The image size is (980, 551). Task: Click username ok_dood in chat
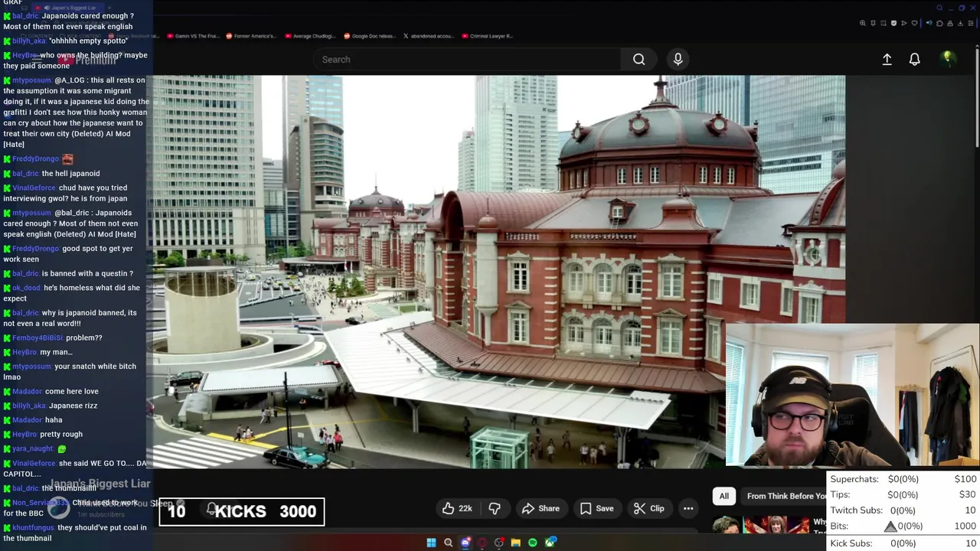[26, 288]
